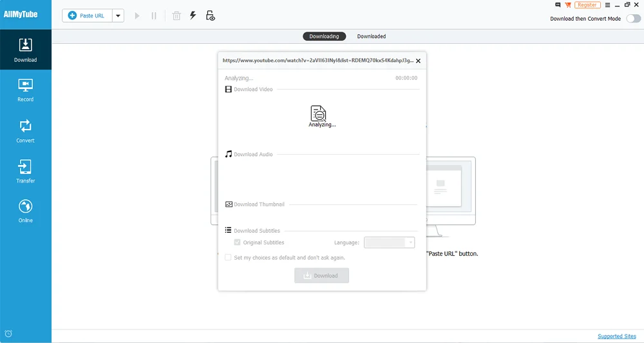Open the Online browser section
Viewport: 644px width, 343px height.
pos(25,211)
